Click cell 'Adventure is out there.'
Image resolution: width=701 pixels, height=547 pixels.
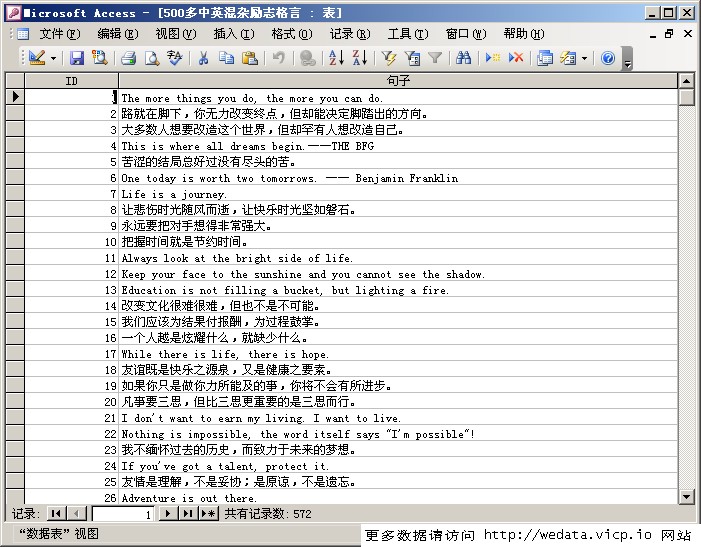tap(398, 497)
